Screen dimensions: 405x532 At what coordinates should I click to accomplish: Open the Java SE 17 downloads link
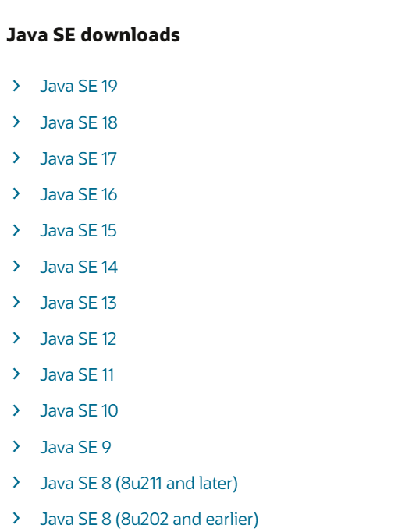78,159
